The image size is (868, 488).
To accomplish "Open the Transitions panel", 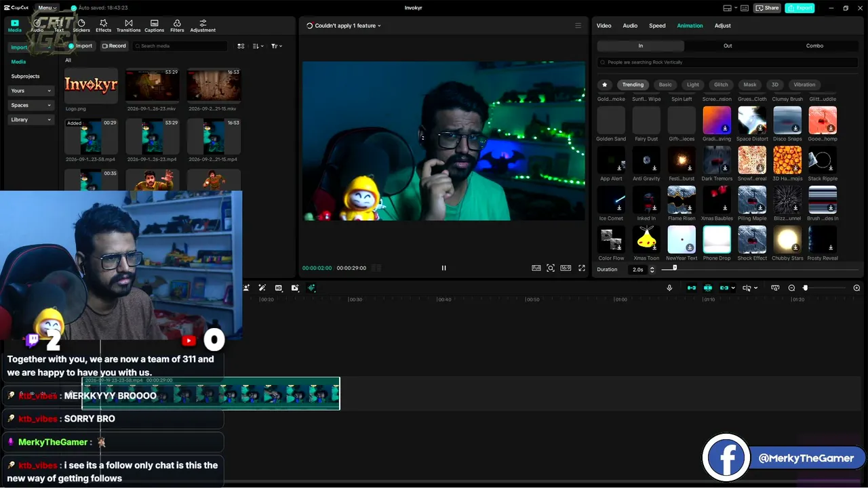I will click(x=128, y=26).
